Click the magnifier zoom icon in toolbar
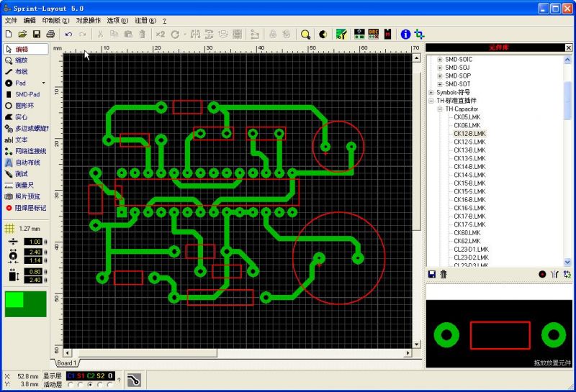 coord(305,34)
